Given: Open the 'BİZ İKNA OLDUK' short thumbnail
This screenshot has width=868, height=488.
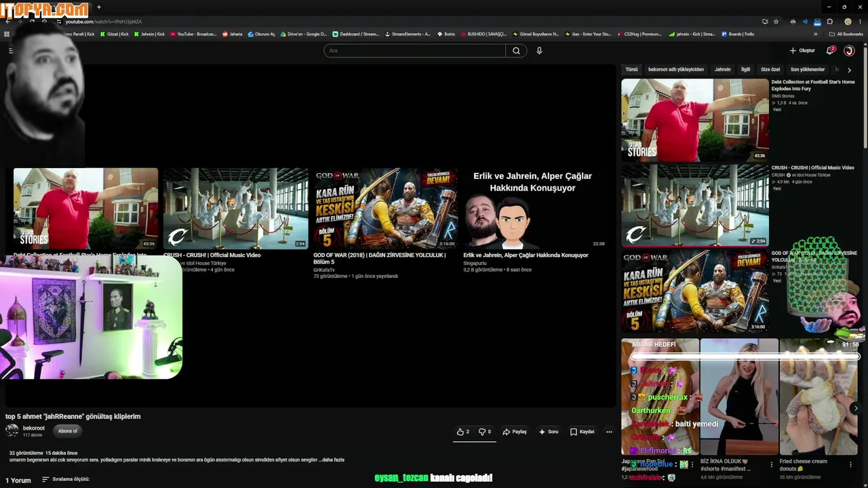Looking at the screenshot, I should click(739, 396).
